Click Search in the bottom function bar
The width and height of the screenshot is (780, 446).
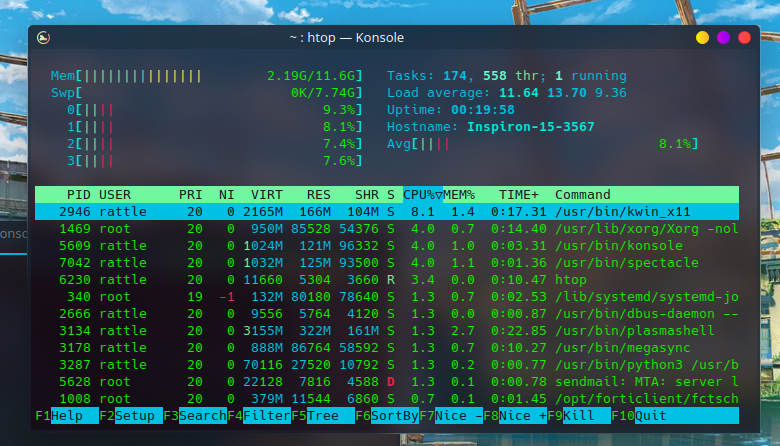pyautogui.click(x=202, y=416)
